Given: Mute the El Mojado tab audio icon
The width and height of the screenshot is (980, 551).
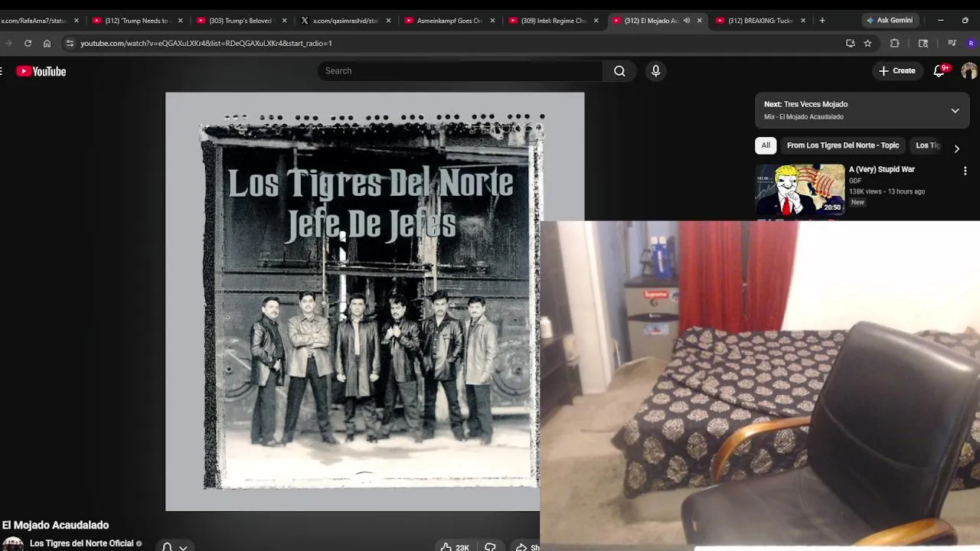Looking at the screenshot, I should [687, 21].
